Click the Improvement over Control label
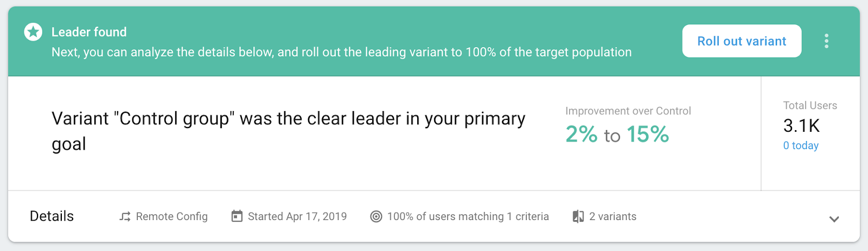868x251 pixels. point(628,111)
